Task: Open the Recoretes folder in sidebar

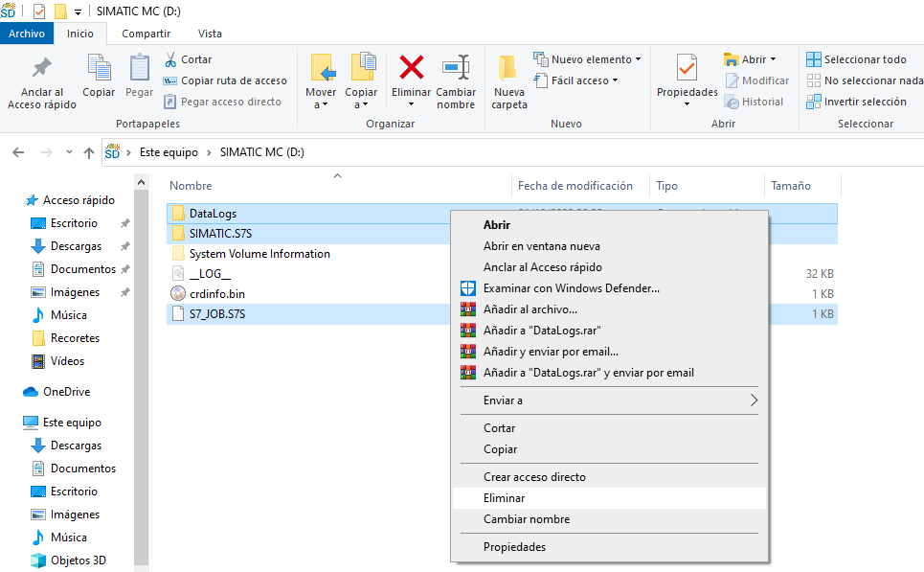Action: pyautogui.click(x=75, y=338)
